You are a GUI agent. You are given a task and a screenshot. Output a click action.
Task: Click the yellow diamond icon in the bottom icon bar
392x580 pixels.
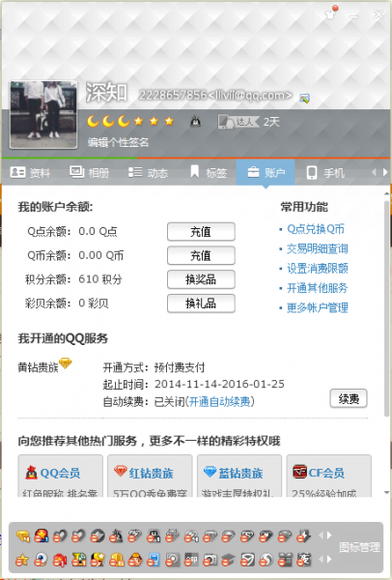[x=23, y=536]
